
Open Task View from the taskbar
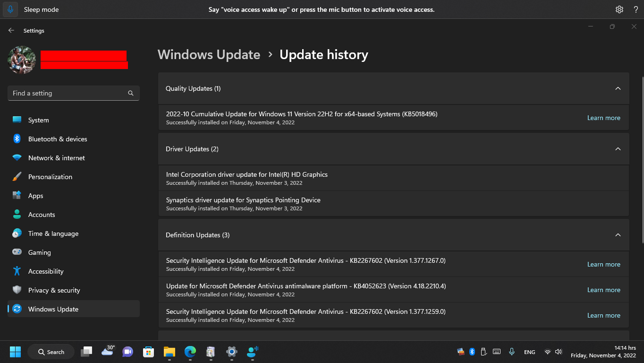[86, 352]
